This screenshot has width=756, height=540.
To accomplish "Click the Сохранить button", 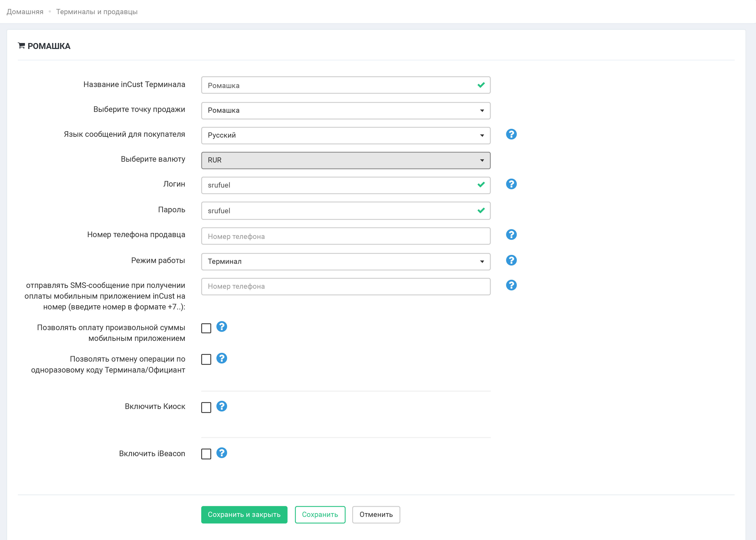I will coord(320,515).
